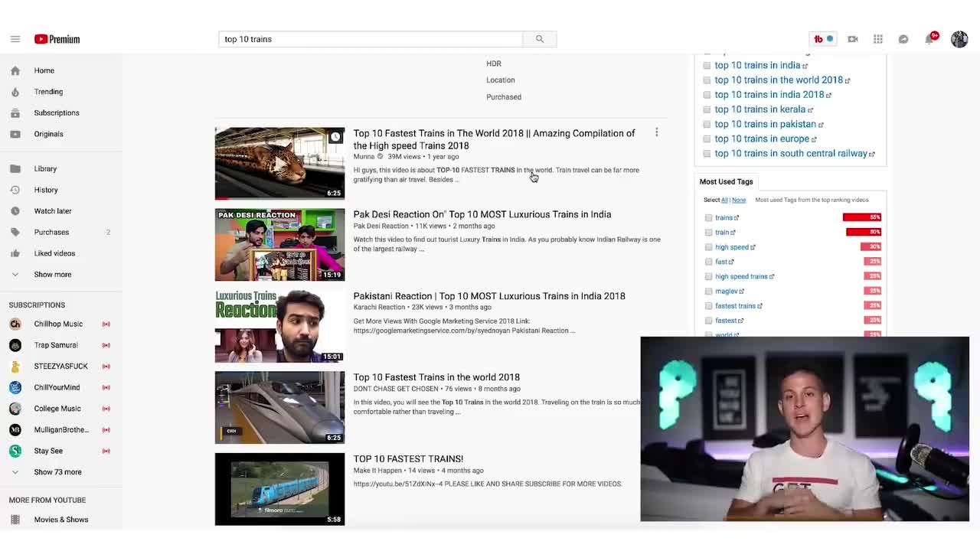This screenshot has width=980, height=551.
Task: Open Pakistani Reaction Luxurious Trains video title
Action: click(x=489, y=296)
